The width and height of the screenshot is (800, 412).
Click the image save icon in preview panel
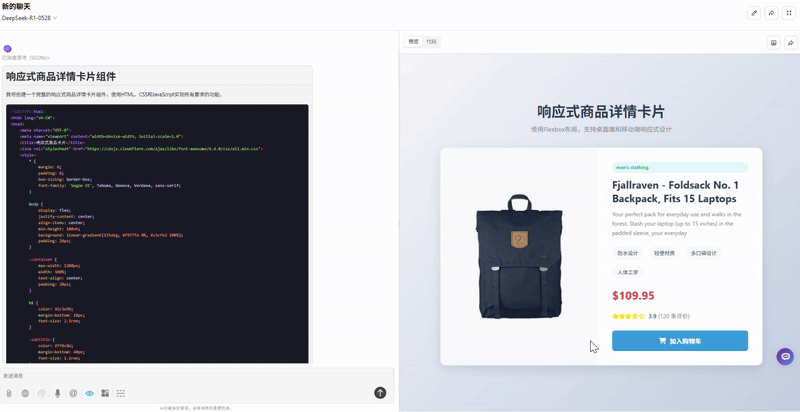[773, 42]
